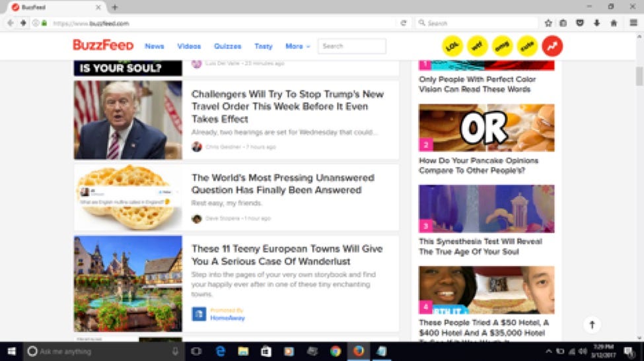Go back using the browser back arrow

(x=11, y=23)
